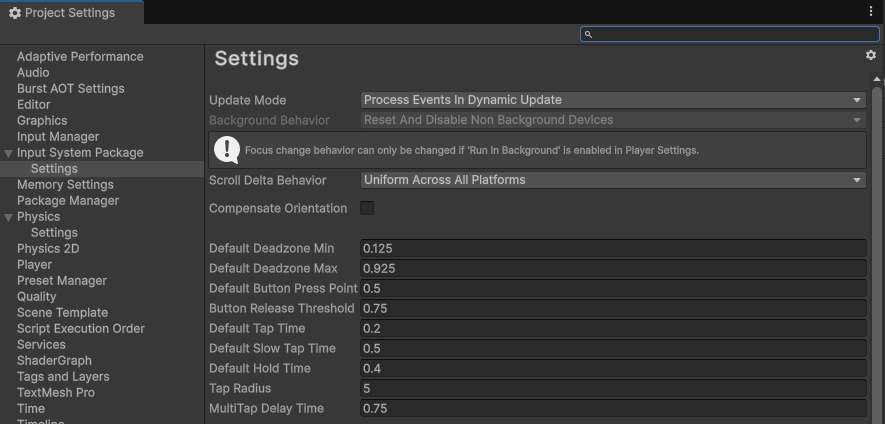Open the Player settings category

(x=34, y=264)
